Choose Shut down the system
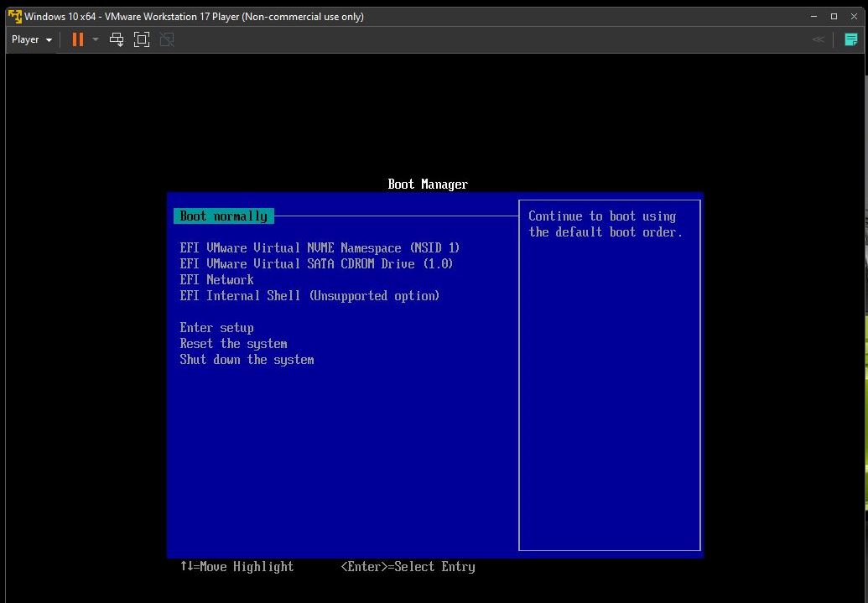 (247, 360)
